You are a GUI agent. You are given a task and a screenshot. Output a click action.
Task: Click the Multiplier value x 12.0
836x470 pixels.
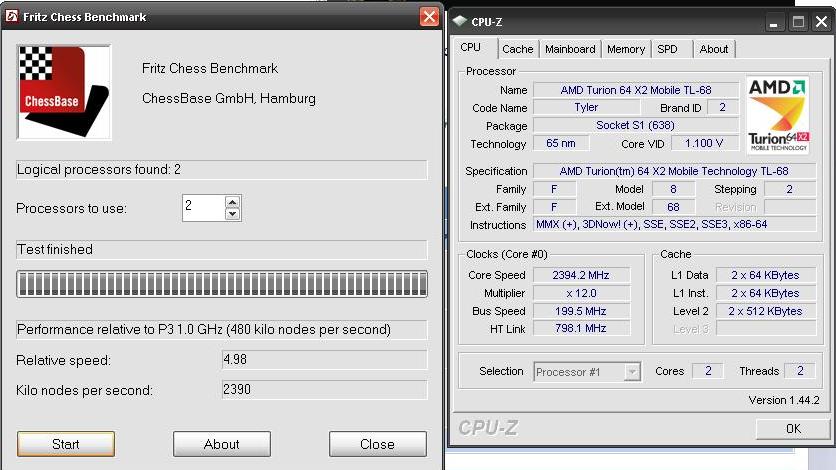(x=581, y=293)
